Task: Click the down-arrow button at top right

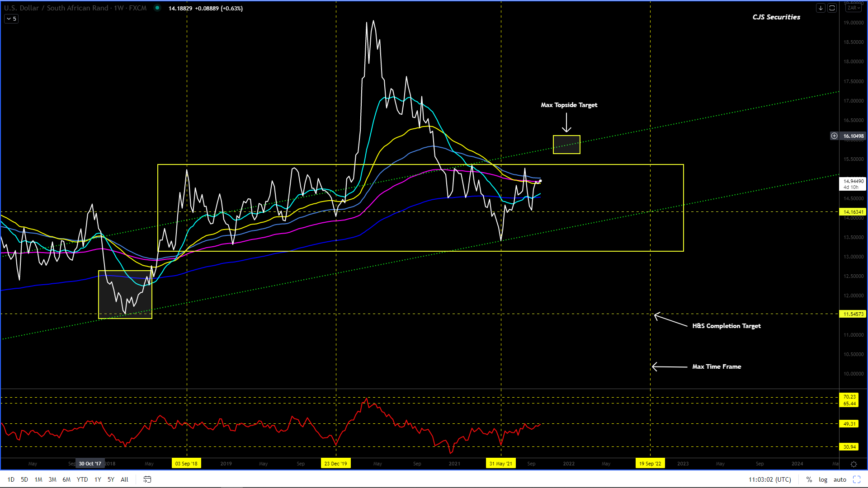Action: (x=821, y=8)
